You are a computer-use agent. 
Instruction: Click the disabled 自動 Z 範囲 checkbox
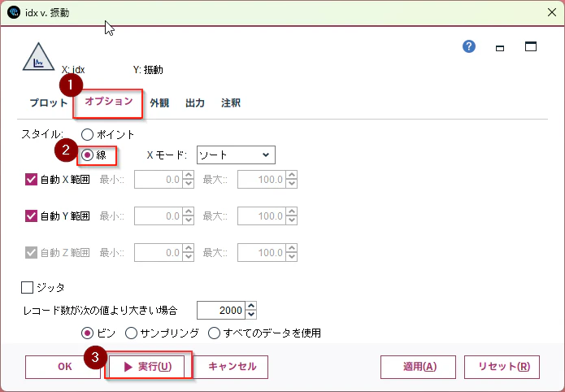[x=31, y=252]
